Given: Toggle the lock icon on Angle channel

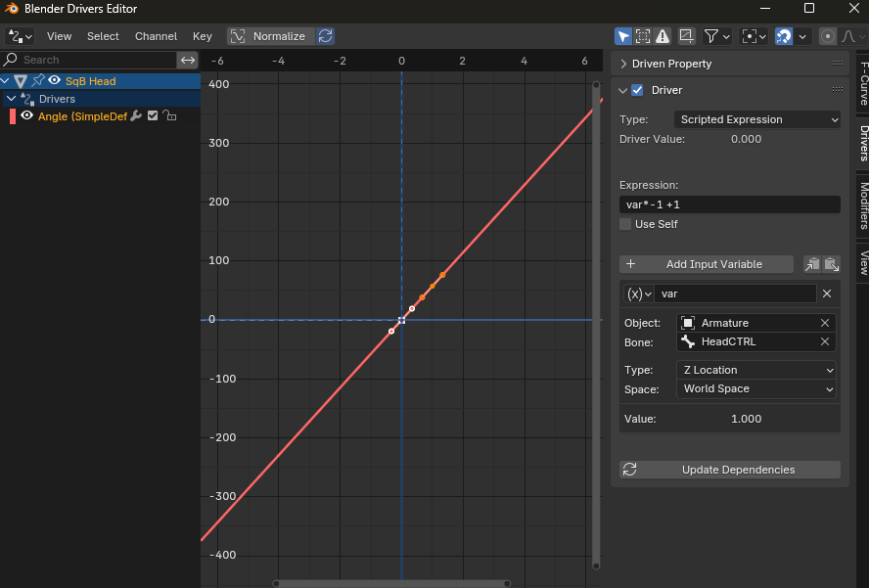Looking at the screenshot, I should pyautogui.click(x=169, y=115).
